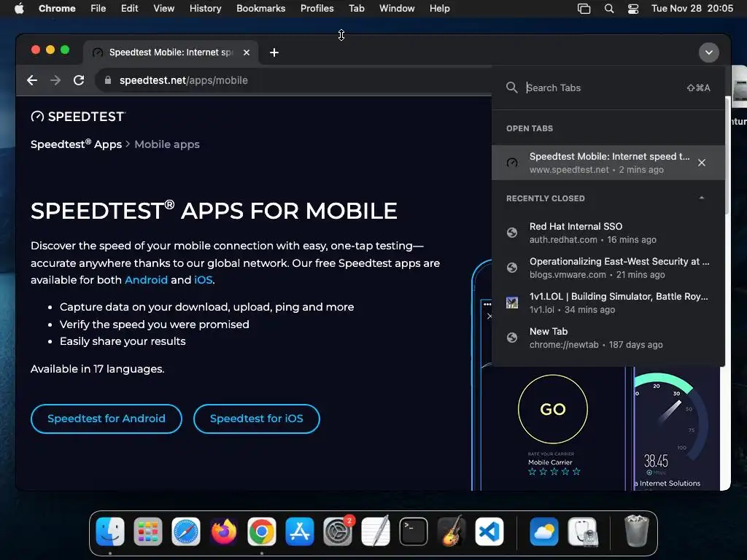
Task: Click Speedtest for iOS button
Action: coord(256,419)
